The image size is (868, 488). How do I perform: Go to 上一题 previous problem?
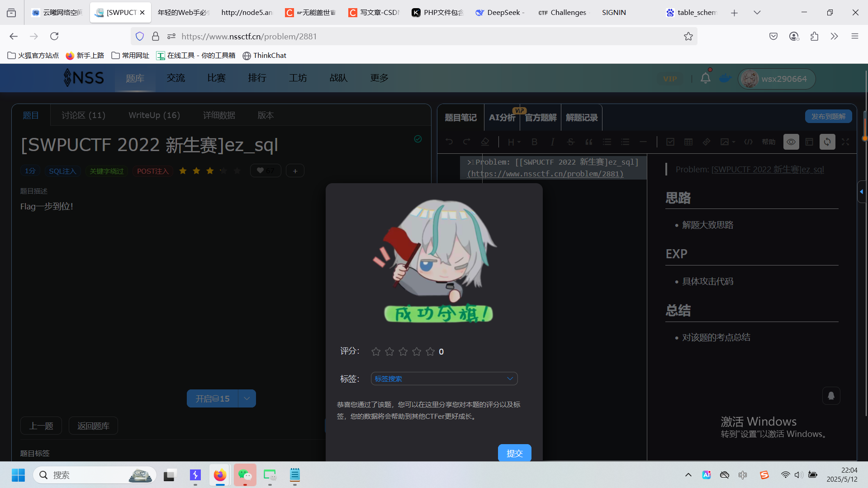pyautogui.click(x=41, y=426)
